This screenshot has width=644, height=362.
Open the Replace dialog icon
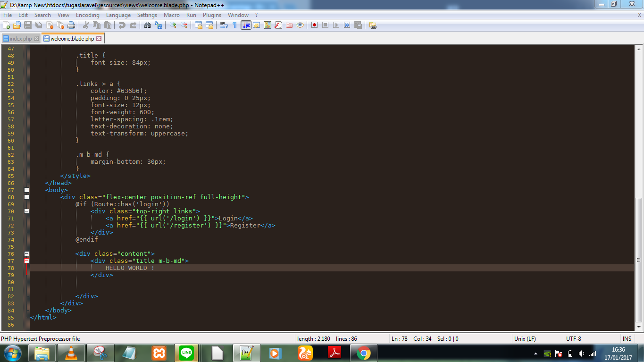(158, 25)
